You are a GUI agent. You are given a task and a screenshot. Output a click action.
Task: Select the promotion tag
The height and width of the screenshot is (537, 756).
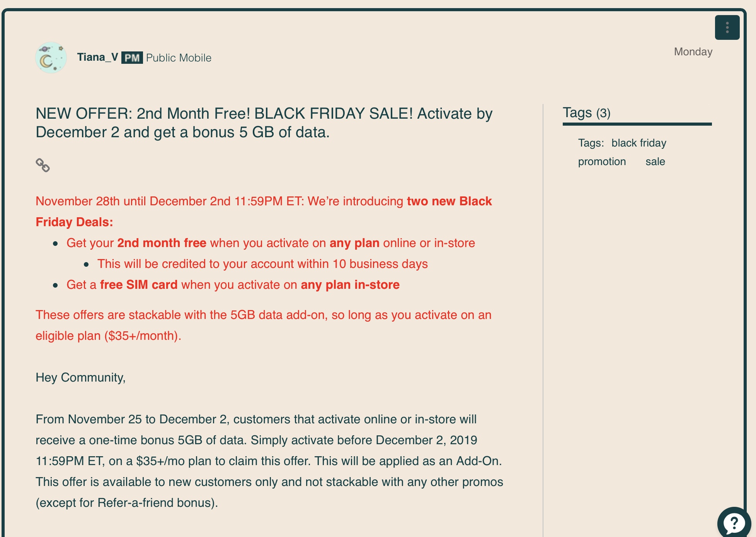pos(602,162)
